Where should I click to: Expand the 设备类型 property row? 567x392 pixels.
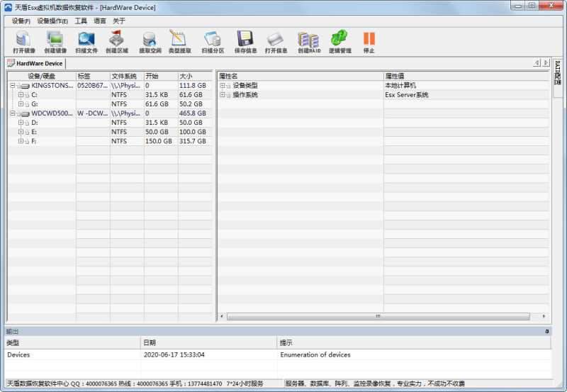(223, 86)
